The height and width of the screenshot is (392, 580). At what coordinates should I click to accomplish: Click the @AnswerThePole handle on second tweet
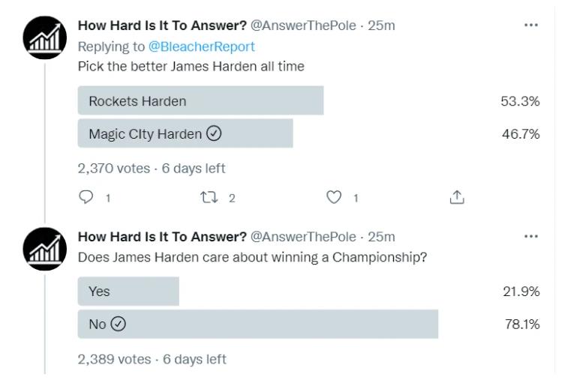click(302, 237)
